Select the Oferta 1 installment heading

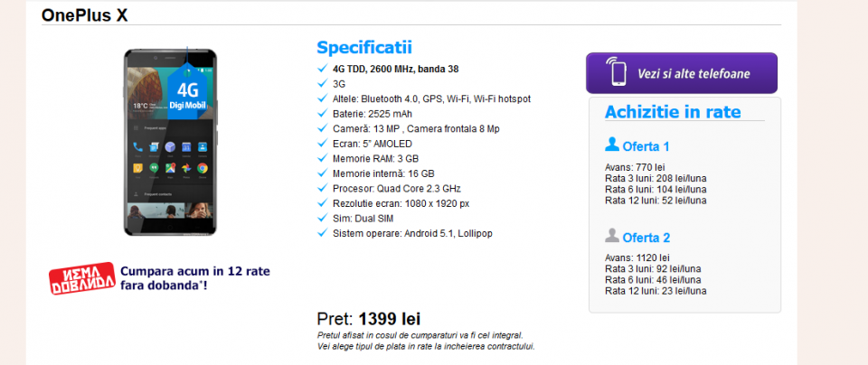(x=646, y=146)
